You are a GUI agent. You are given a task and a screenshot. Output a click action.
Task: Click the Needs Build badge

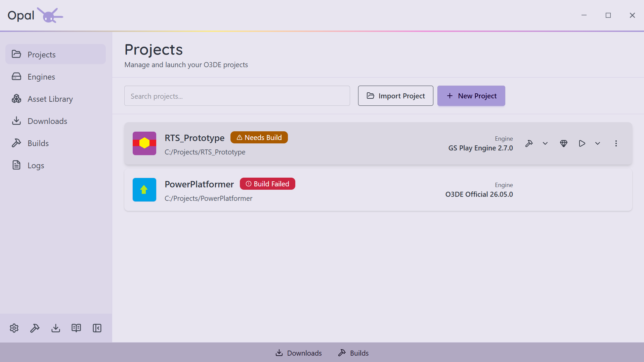(259, 137)
